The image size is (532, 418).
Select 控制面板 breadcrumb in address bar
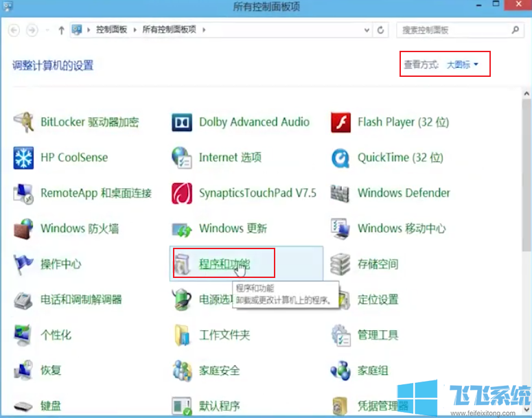[111, 30]
